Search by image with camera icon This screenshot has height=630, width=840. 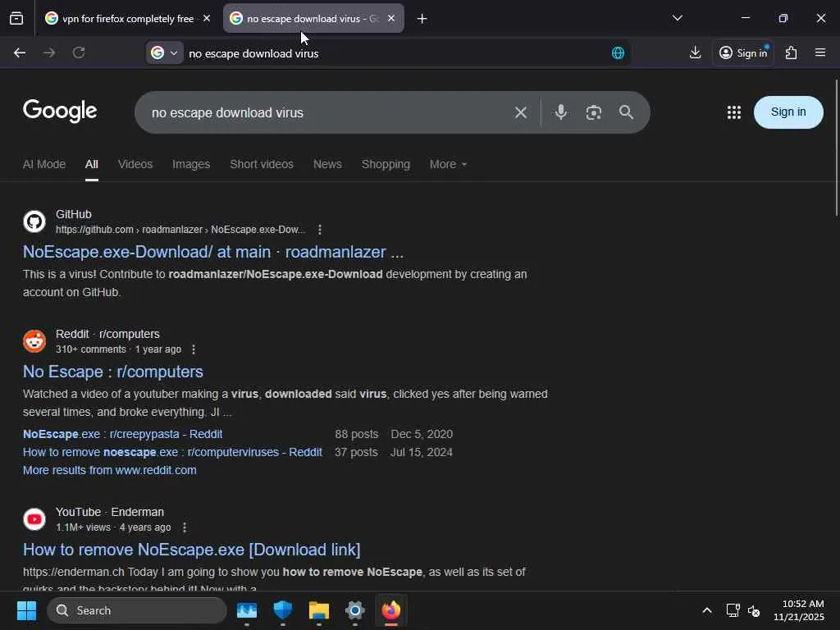pos(594,112)
